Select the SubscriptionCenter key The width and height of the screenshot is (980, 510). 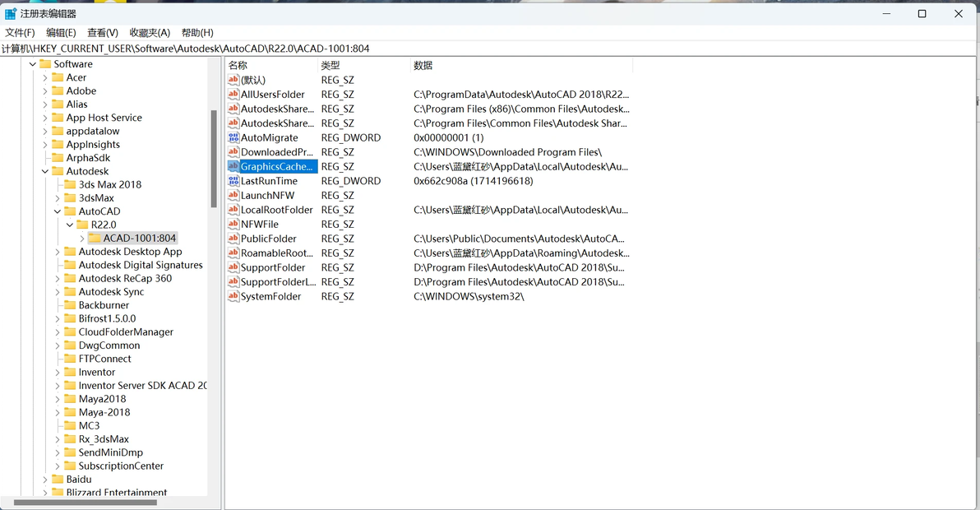point(121,466)
